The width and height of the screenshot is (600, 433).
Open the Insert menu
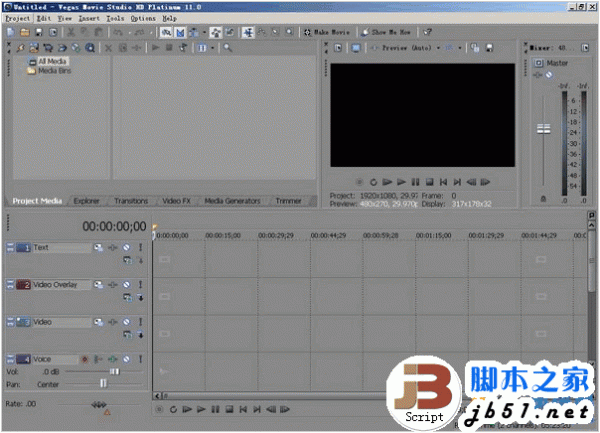(x=89, y=18)
